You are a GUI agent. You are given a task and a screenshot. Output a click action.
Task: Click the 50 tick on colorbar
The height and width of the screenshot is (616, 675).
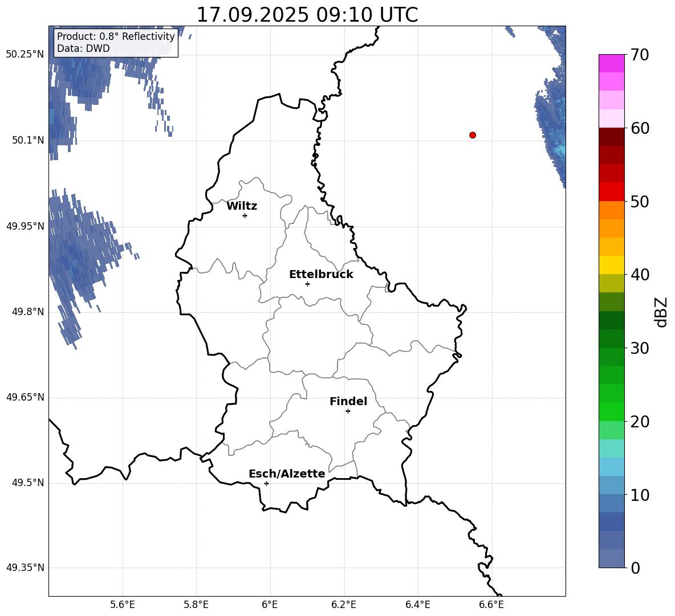(640, 201)
